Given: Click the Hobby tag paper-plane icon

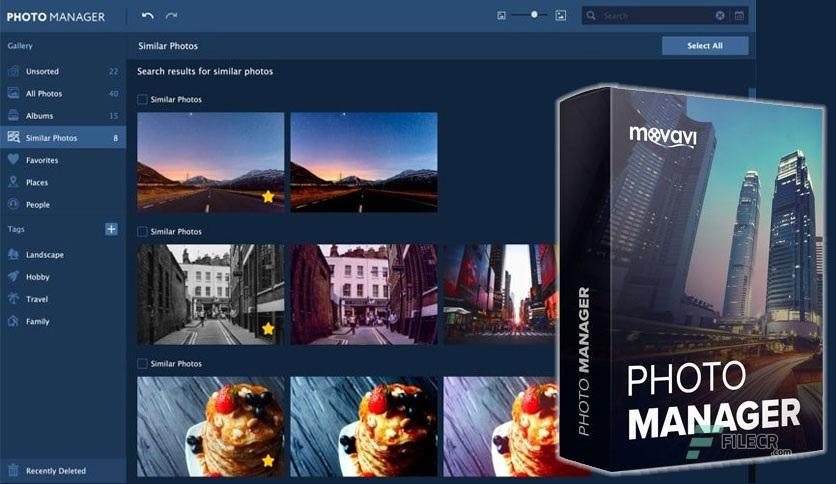Looking at the screenshot, I should 13,276.
